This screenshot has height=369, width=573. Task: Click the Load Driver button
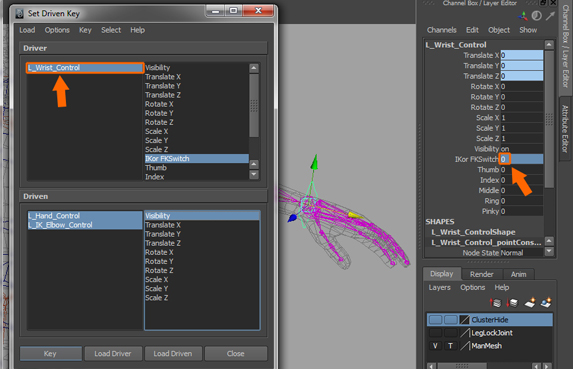pyautogui.click(x=113, y=353)
